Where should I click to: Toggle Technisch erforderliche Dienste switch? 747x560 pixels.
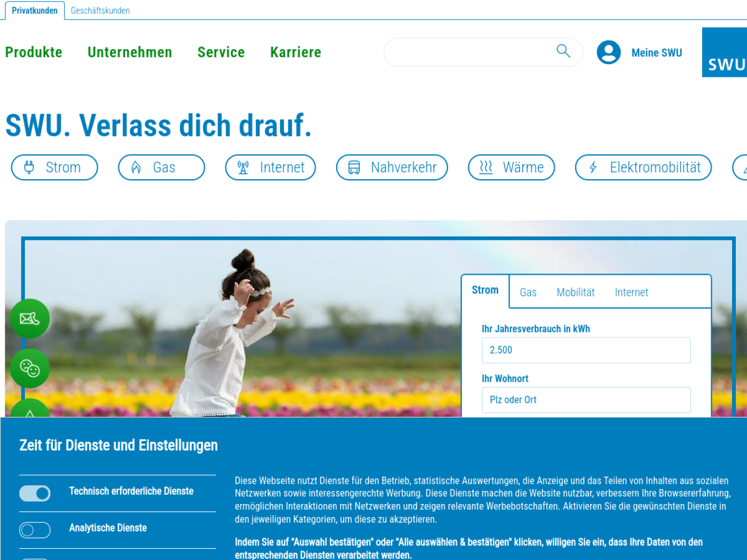[35, 493]
